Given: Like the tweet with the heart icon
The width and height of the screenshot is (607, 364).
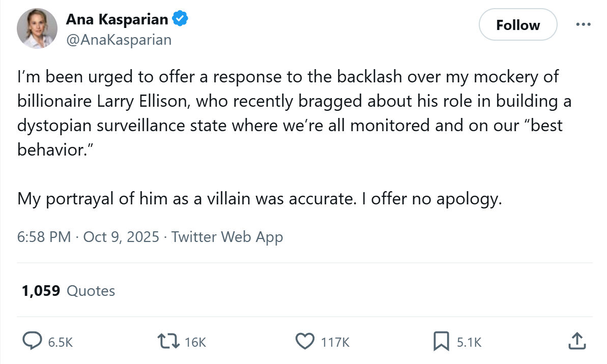Looking at the screenshot, I should [305, 341].
